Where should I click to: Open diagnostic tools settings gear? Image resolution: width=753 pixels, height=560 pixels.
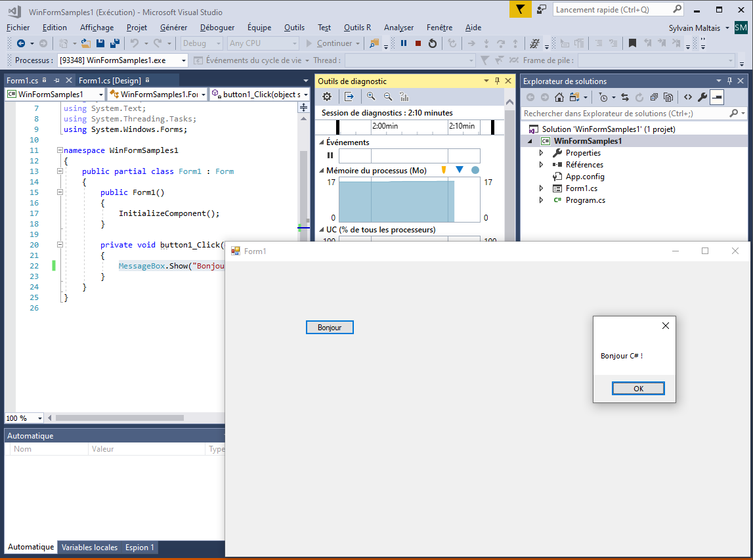(326, 97)
